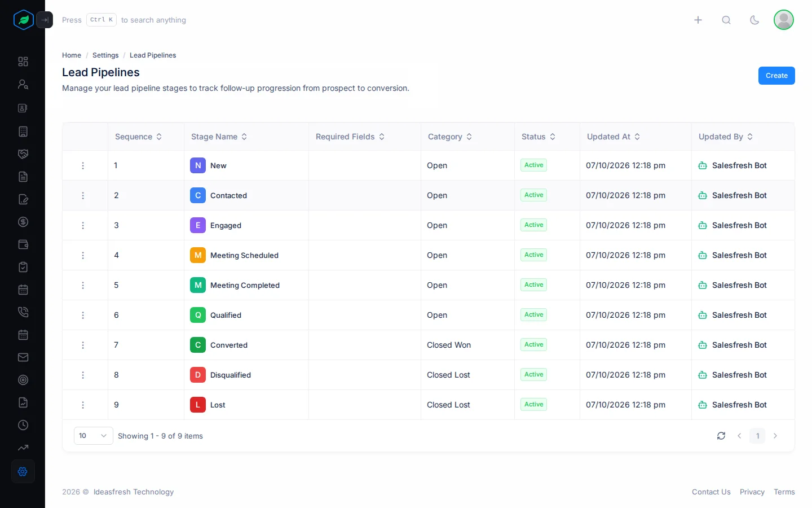Open the user profile avatar menu

pyautogui.click(x=784, y=20)
